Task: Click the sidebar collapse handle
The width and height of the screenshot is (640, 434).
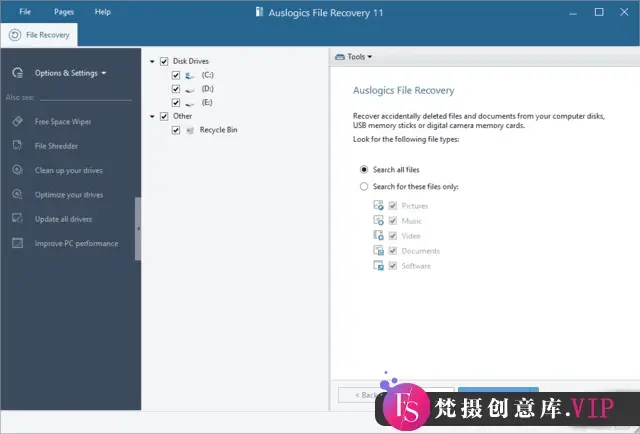Action: point(138,229)
